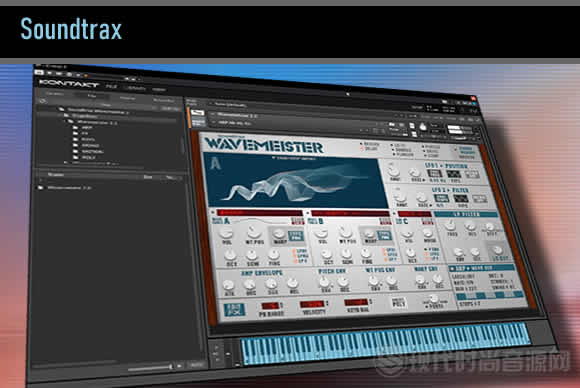Image resolution: width=580 pixels, height=388 pixels.
Task: Toggle the ARP section power switch
Action: click(x=452, y=269)
